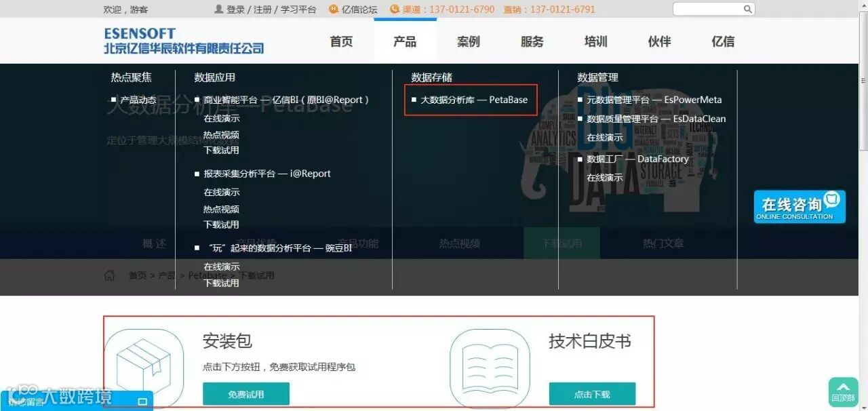Click the user login person icon
The width and height of the screenshot is (868, 411).
tap(218, 9)
